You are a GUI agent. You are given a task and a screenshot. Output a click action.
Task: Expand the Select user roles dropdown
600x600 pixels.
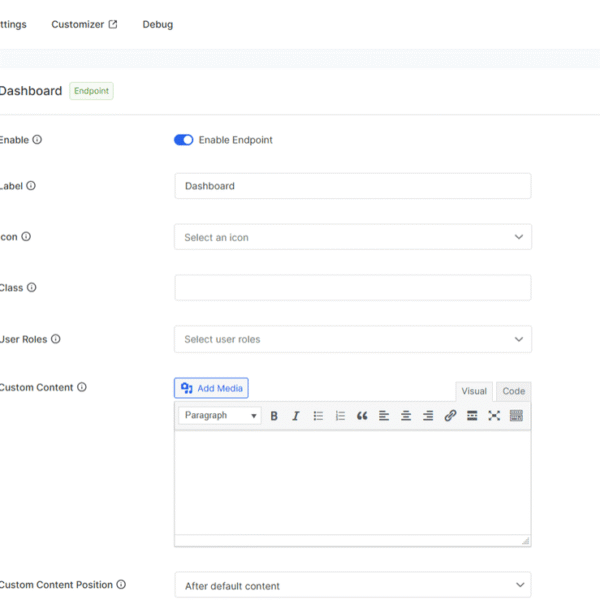pos(352,339)
